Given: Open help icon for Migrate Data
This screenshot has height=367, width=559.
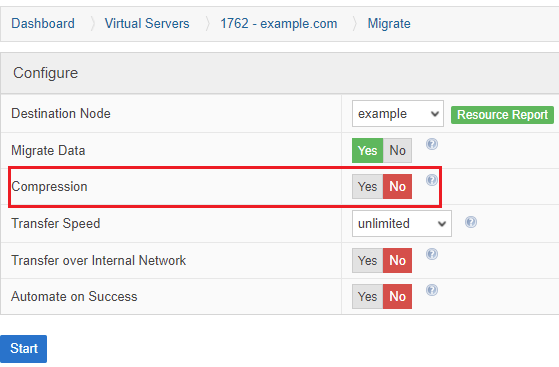Looking at the screenshot, I should coord(432,144).
